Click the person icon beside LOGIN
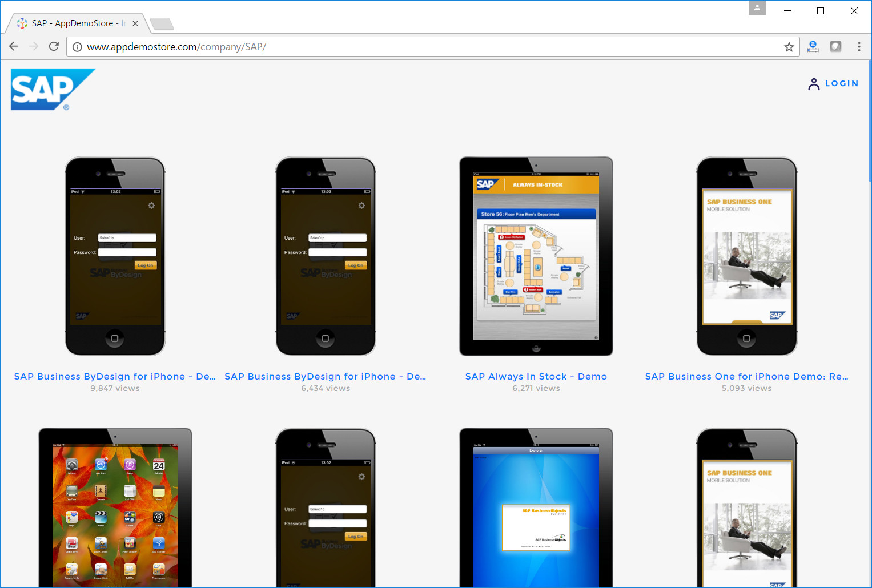 point(814,84)
